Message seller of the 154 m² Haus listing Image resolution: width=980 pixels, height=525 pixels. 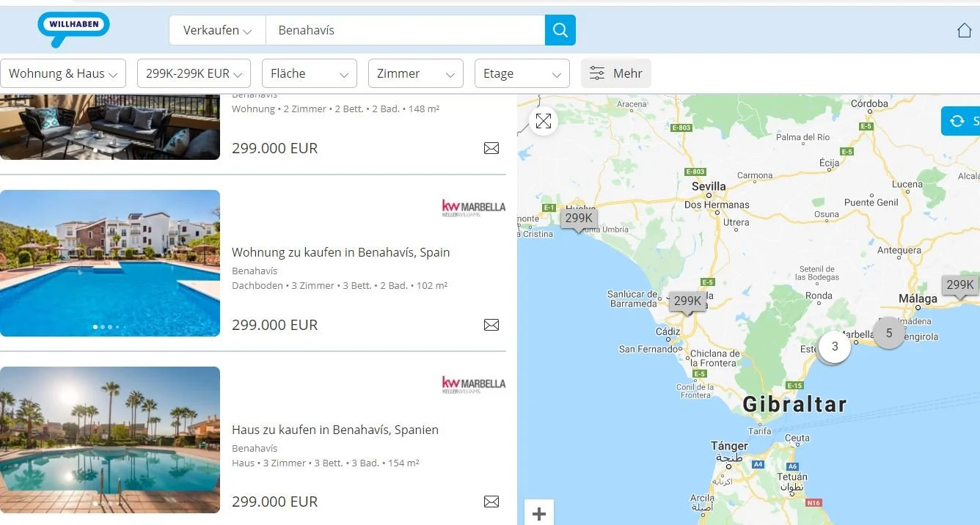(491, 502)
